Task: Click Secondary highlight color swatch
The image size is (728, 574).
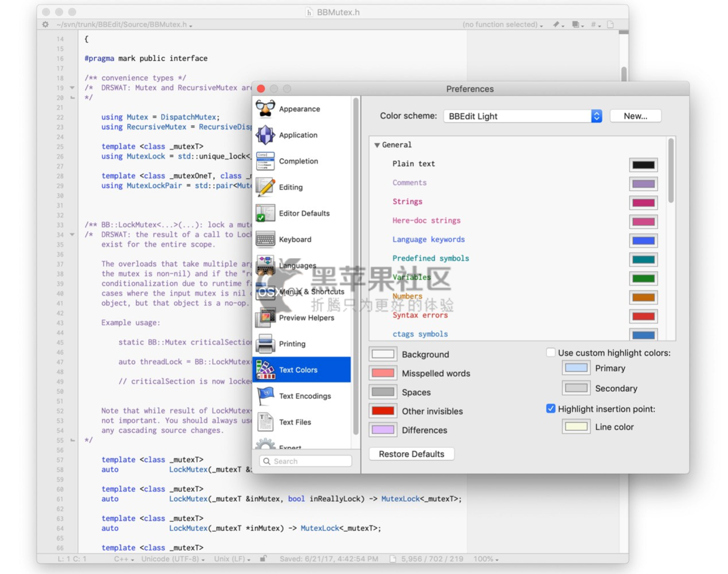Action: (576, 388)
